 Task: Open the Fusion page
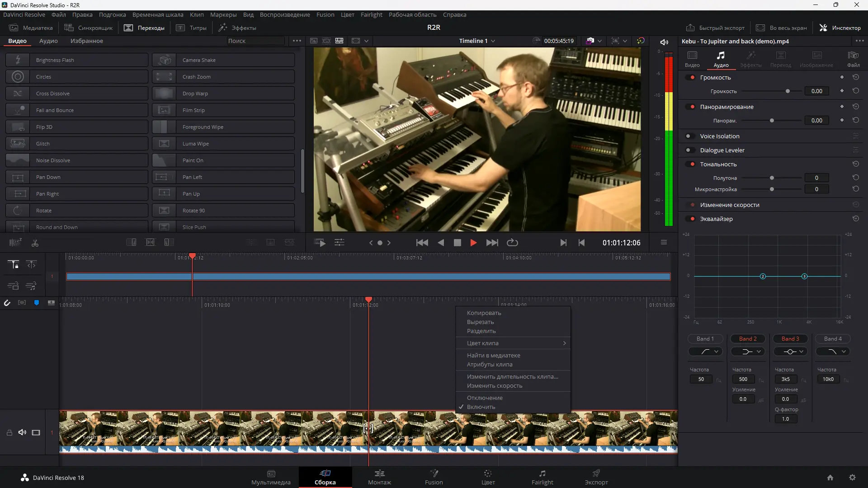434,478
